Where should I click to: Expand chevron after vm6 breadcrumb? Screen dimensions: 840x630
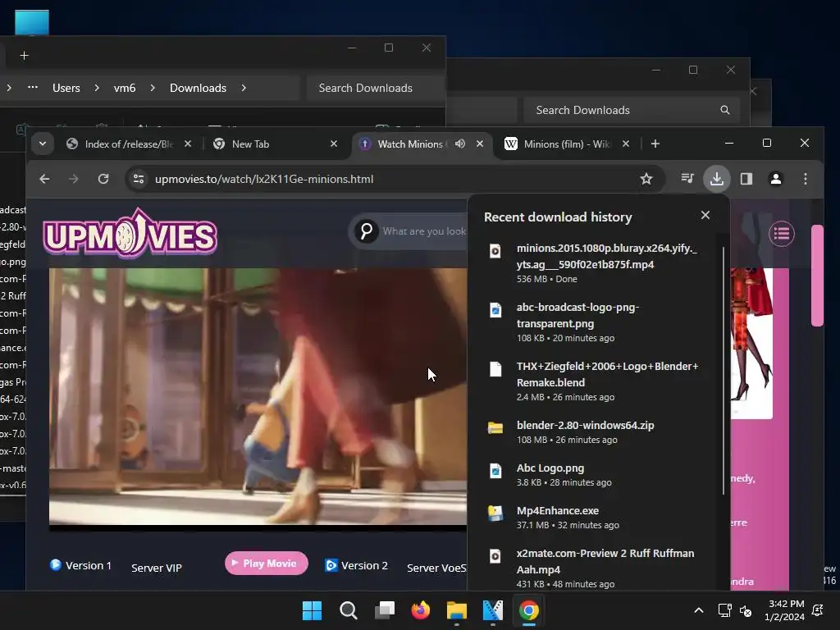pyautogui.click(x=153, y=88)
